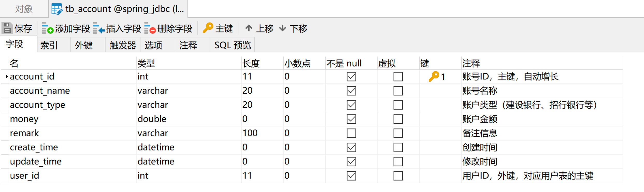Click the length field of remark row
Image resolution: width=644 pixels, height=192 pixels.
[250, 133]
